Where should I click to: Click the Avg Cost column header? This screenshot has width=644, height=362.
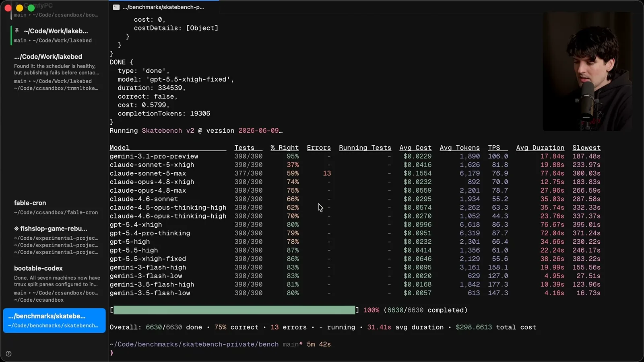pyautogui.click(x=415, y=148)
